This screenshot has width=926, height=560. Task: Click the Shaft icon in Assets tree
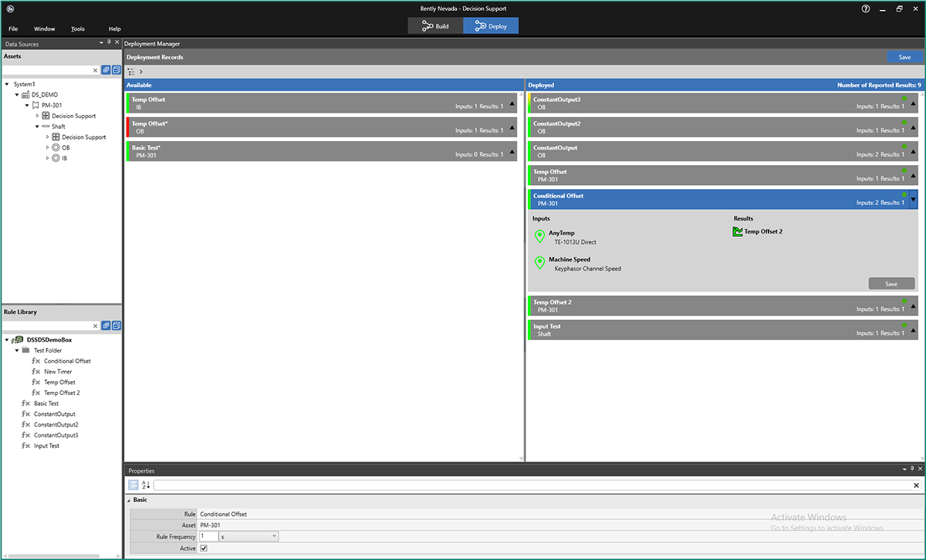click(46, 127)
